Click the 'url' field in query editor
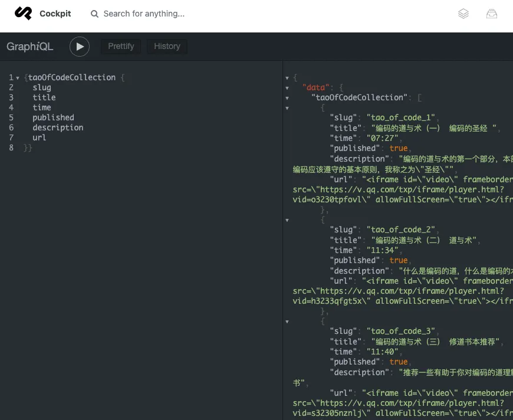Image resolution: width=513 pixels, height=420 pixels. tap(40, 137)
